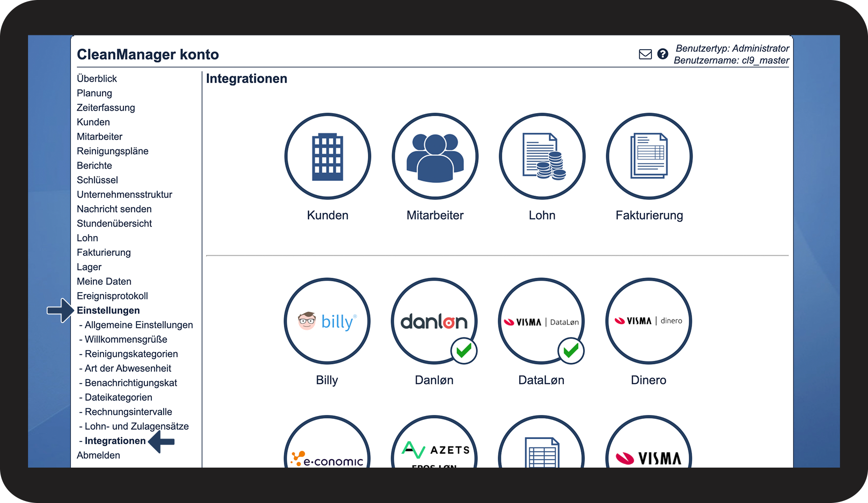Select the Visma DataLøn integration logo
868x503 pixels.
541,321
